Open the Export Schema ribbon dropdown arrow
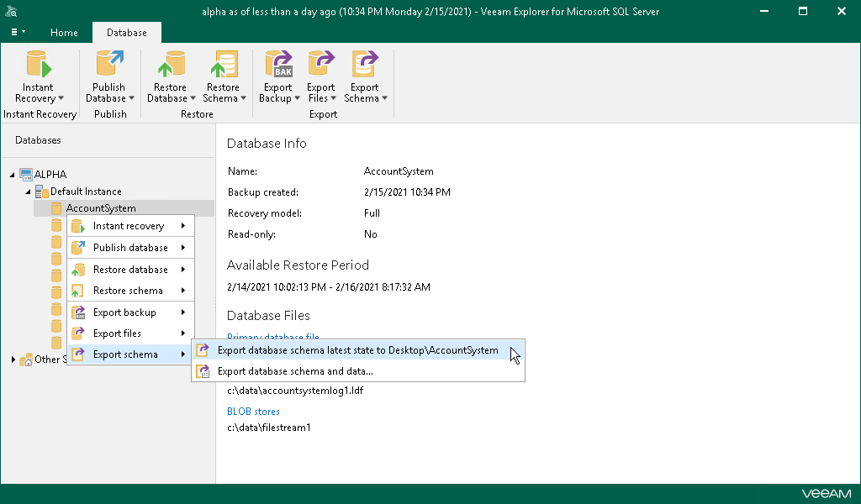Viewport: 861px width, 504px height. [x=385, y=98]
